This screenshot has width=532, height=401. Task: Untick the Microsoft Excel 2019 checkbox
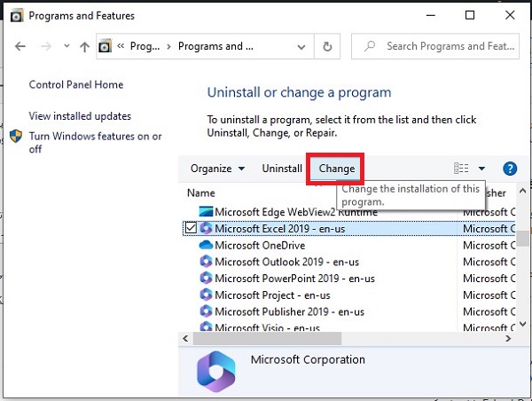click(x=191, y=228)
